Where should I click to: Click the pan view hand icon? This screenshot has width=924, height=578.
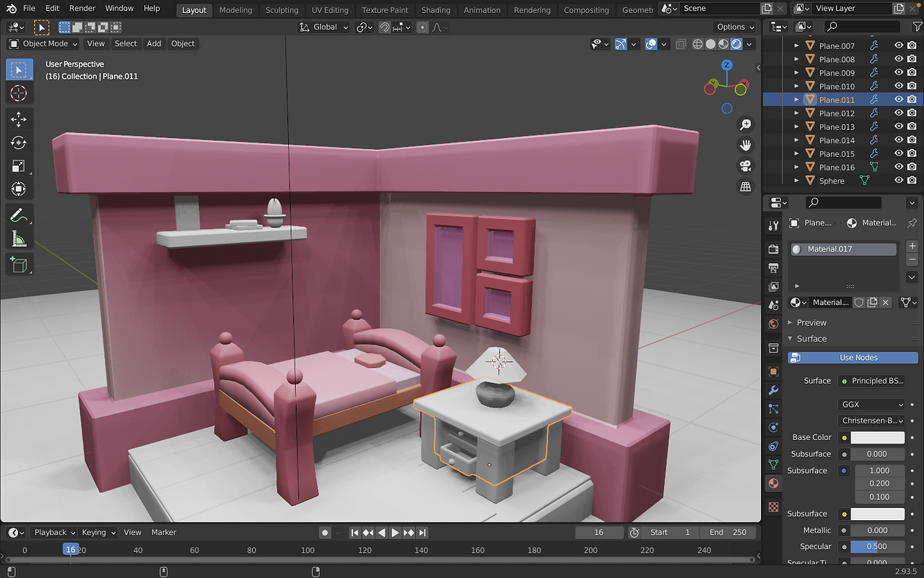(746, 145)
